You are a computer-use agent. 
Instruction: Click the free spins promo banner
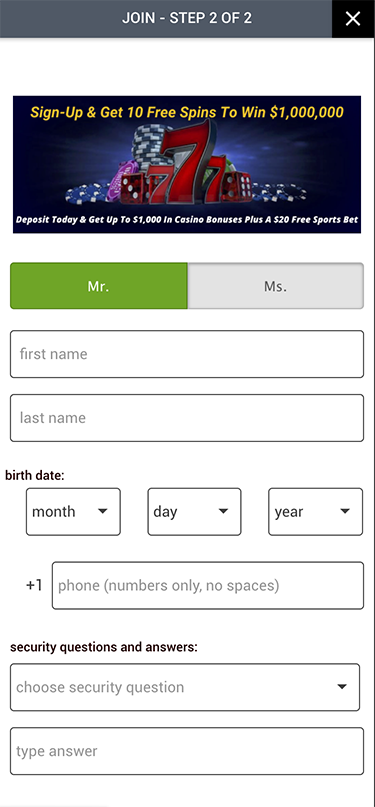click(187, 164)
